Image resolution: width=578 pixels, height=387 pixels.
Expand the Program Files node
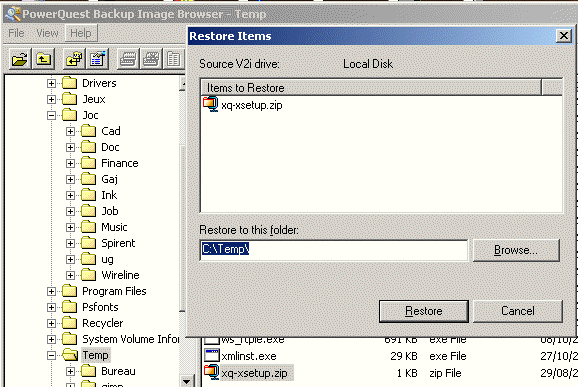pyautogui.click(x=51, y=292)
